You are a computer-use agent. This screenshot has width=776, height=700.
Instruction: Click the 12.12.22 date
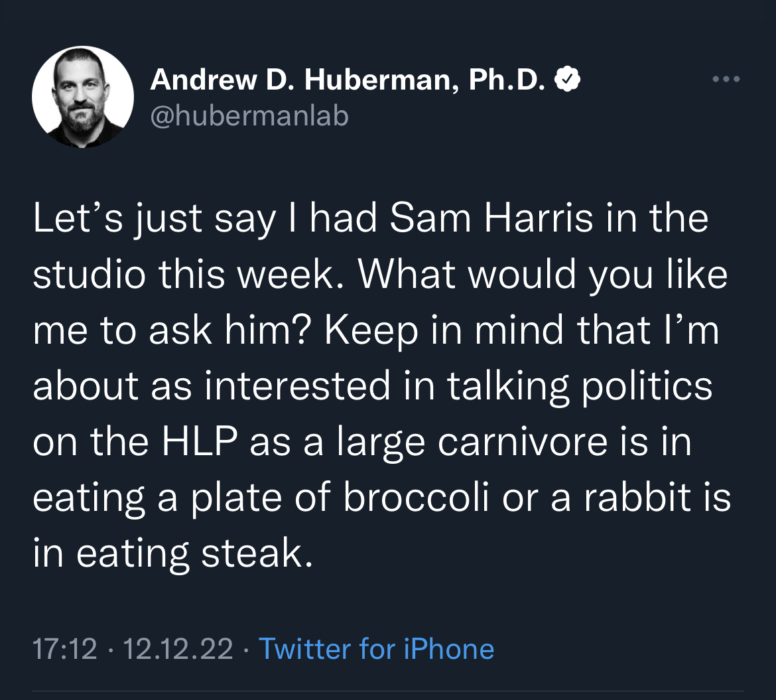tap(178, 649)
